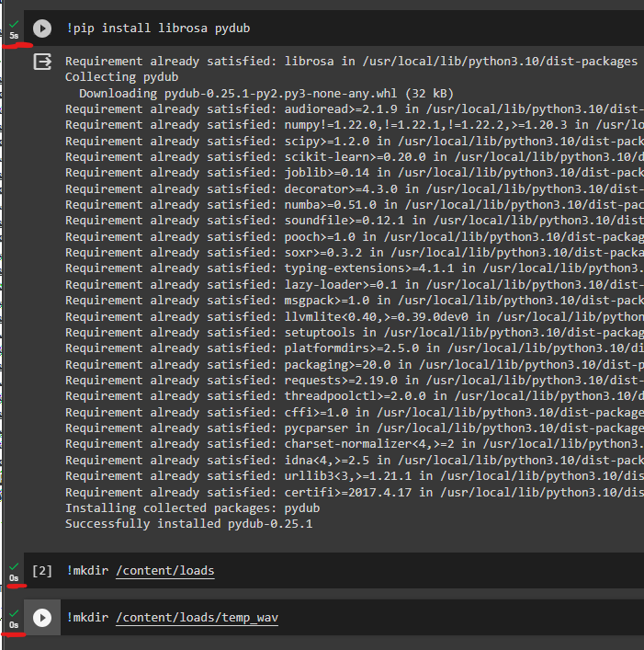Click the 'cffi>=1.0' requirement line
This screenshot has height=650, width=644.
(x=355, y=413)
